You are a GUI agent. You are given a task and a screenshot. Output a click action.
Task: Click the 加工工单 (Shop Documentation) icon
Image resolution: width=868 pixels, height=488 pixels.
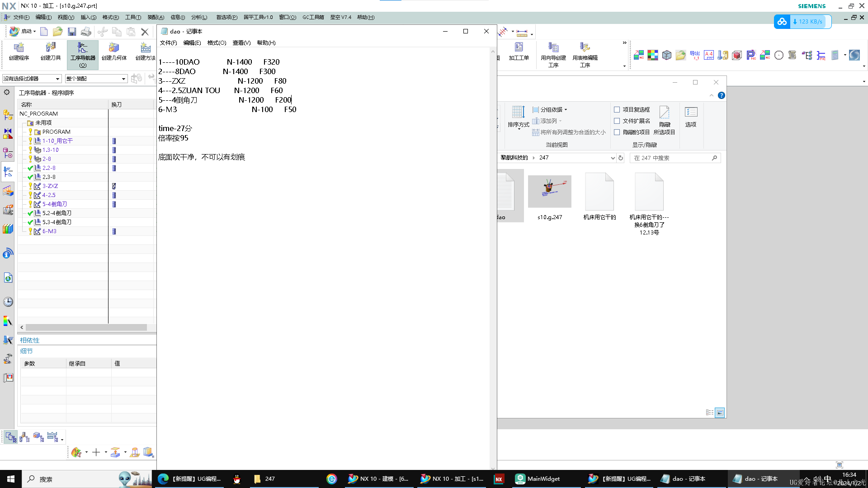click(x=519, y=51)
